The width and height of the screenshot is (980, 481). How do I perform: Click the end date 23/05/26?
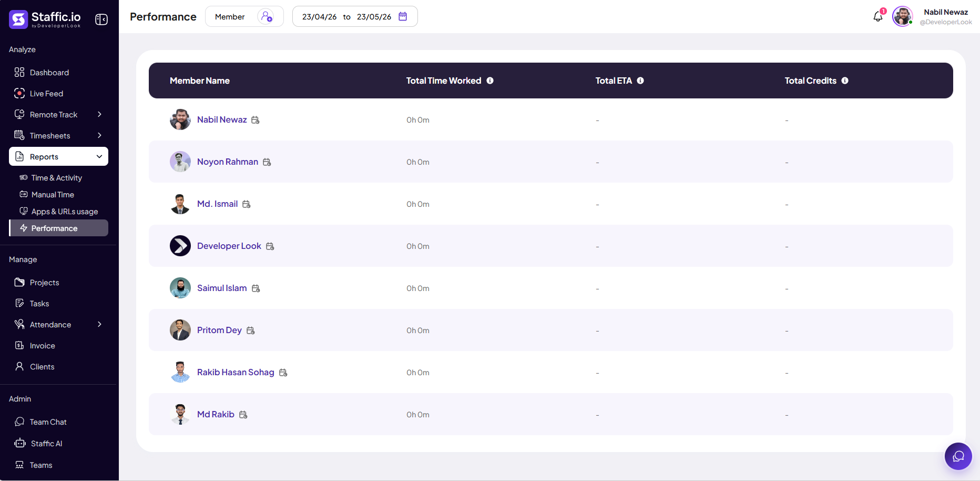tap(374, 17)
